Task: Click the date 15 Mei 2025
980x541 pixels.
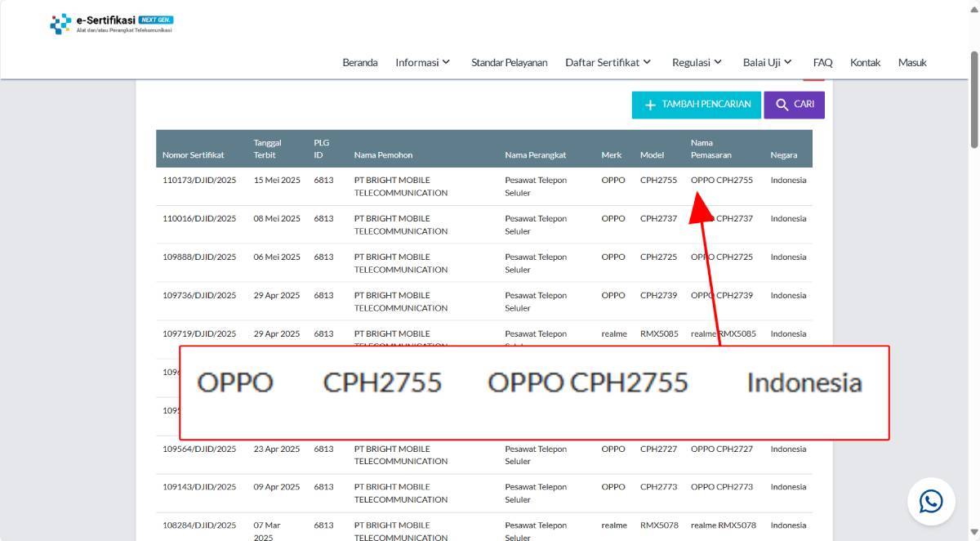Action: click(x=277, y=180)
